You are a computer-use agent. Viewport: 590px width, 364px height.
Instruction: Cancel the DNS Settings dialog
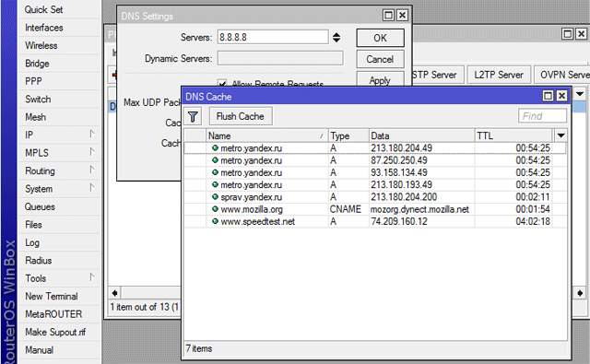380,59
